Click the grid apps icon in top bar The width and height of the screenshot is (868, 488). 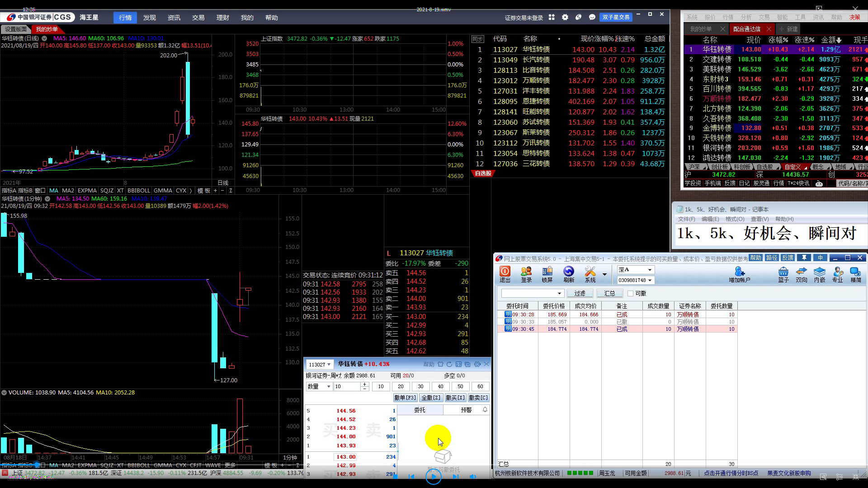click(x=552, y=17)
